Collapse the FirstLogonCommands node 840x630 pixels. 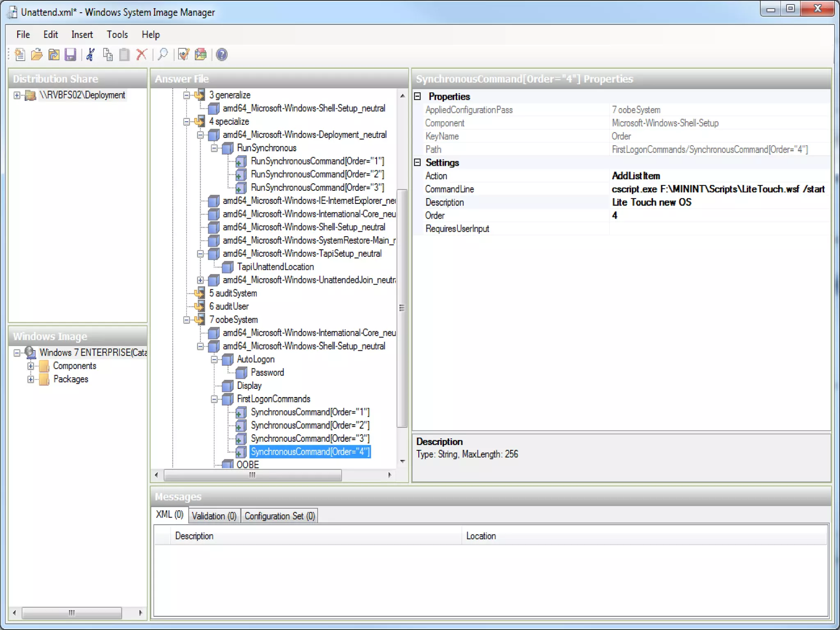click(214, 399)
